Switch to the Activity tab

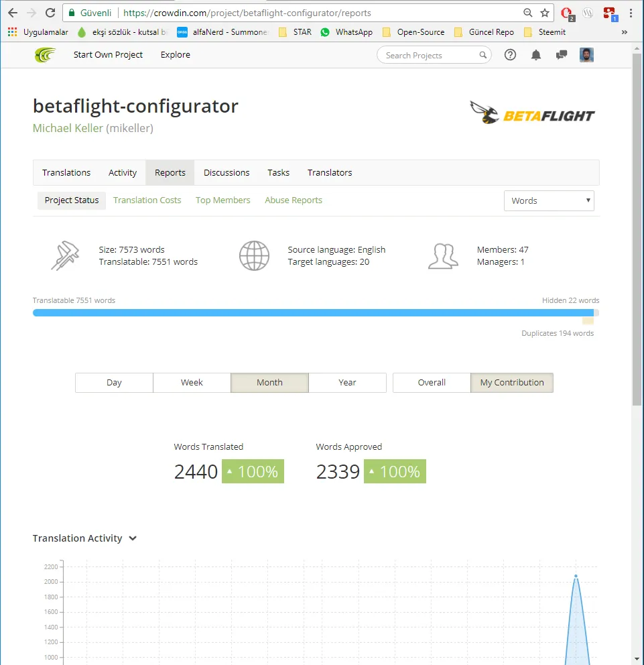pyautogui.click(x=123, y=172)
